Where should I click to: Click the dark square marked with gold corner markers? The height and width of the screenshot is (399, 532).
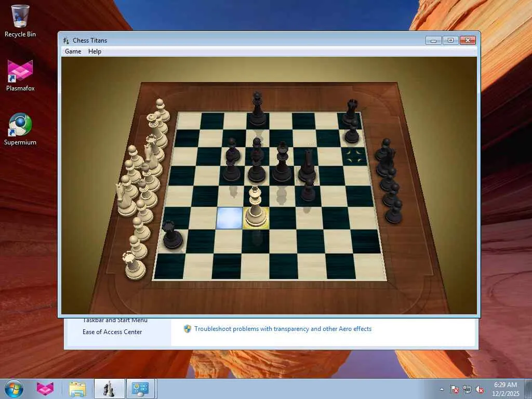pos(355,156)
